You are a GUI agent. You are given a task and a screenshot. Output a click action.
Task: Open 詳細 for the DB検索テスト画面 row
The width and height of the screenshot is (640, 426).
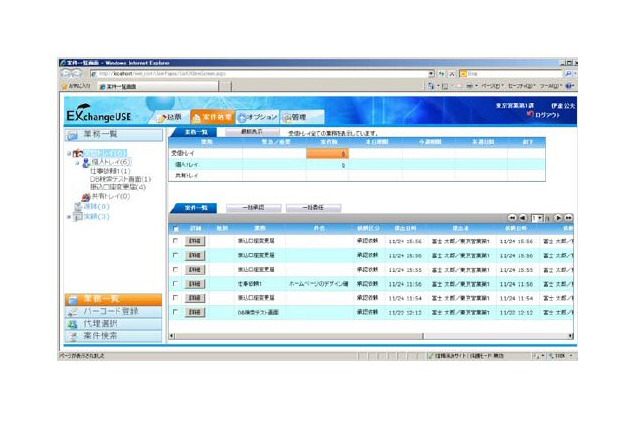point(195,313)
